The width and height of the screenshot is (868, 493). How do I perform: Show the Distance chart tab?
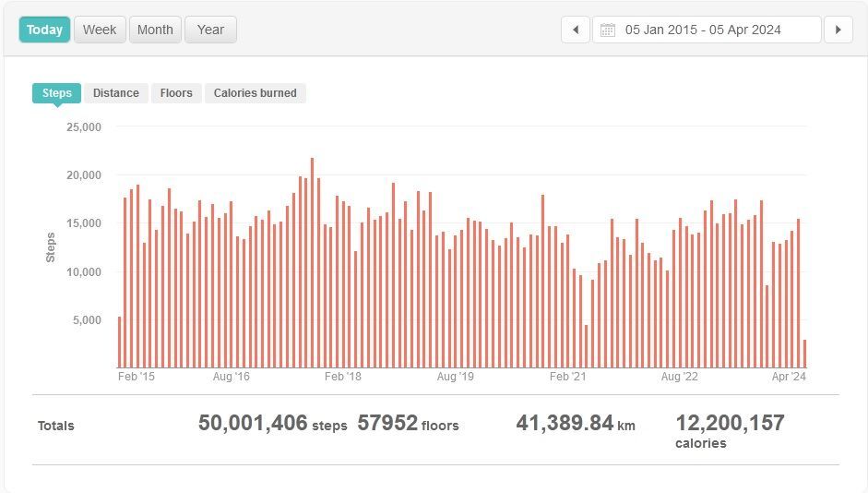pyautogui.click(x=116, y=93)
